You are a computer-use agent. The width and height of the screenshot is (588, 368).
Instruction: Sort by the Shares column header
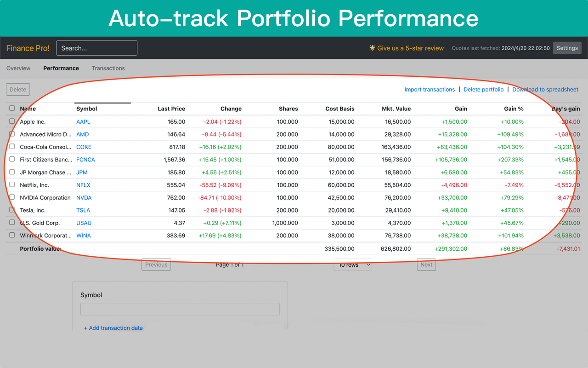[288, 109]
